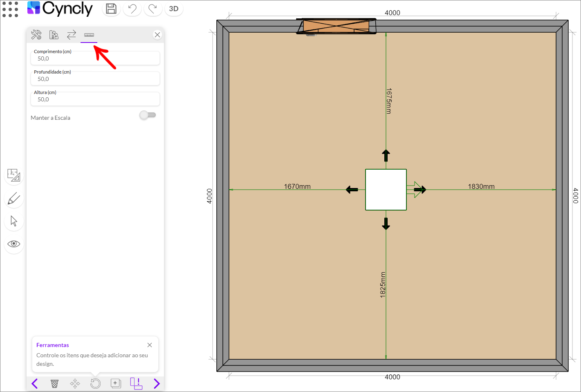Nudge item downward with the down arrow
581x392 pixels.
[386, 224]
